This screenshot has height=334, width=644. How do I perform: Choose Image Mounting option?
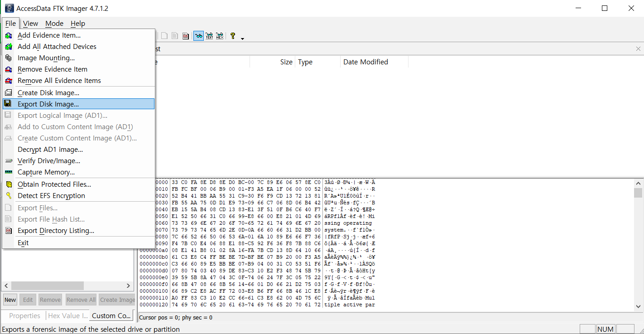click(x=79, y=58)
